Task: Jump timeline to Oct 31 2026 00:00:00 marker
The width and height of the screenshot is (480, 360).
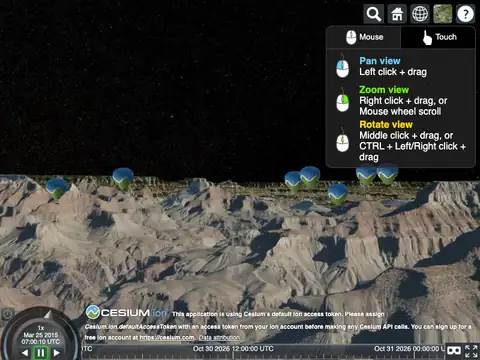Action: [410, 349]
